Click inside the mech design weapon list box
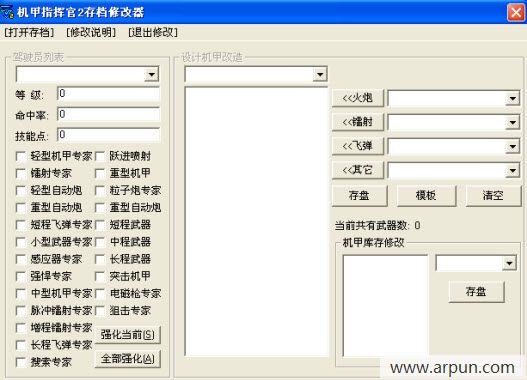The height and width of the screenshot is (380, 527). (x=256, y=221)
